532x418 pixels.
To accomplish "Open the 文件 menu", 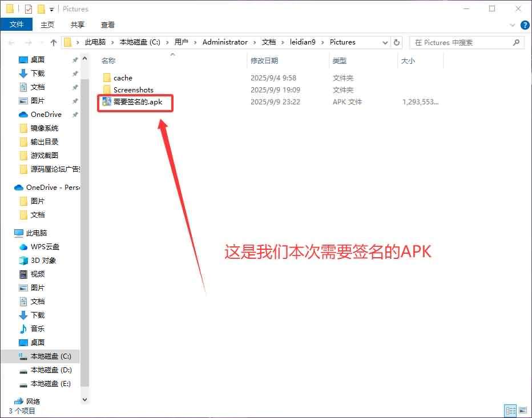I will pos(17,25).
